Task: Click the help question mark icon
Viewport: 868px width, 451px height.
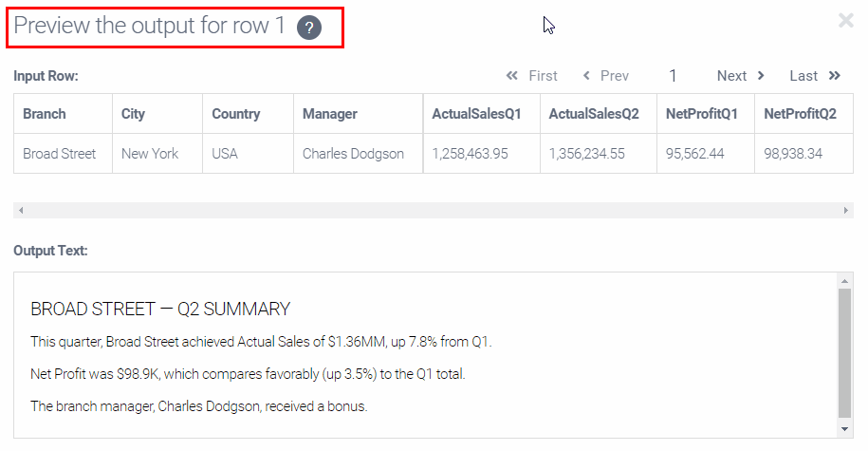Action: pyautogui.click(x=309, y=28)
